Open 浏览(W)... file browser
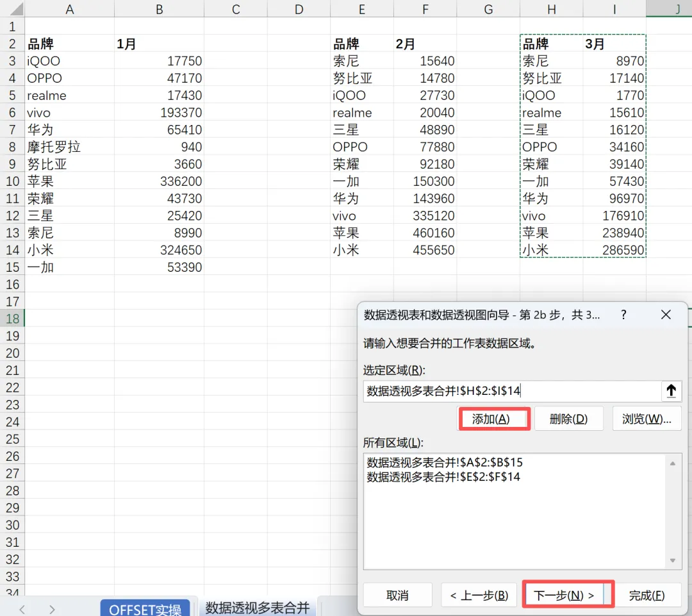The image size is (692, 616). 647,419
